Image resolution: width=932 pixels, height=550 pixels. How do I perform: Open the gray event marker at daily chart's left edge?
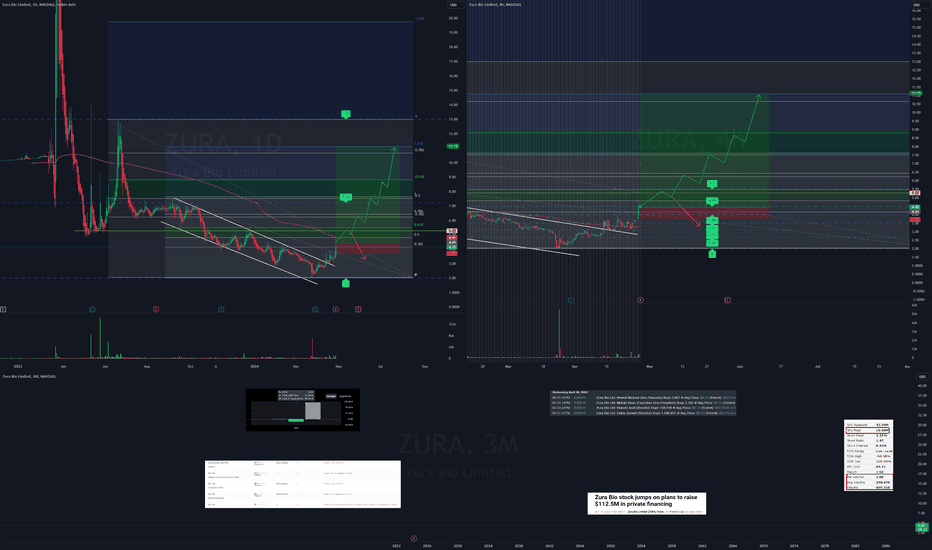pos(3,309)
